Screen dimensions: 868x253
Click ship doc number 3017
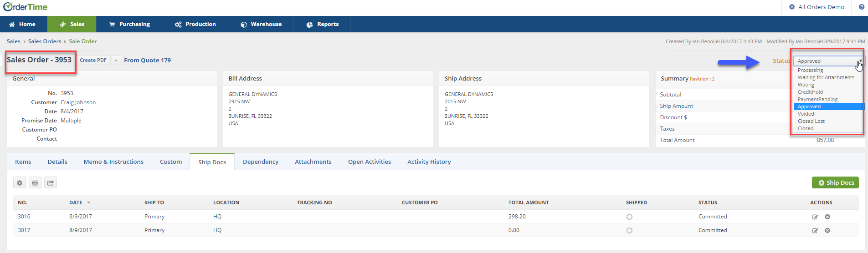pyautogui.click(x=24, y=230)
